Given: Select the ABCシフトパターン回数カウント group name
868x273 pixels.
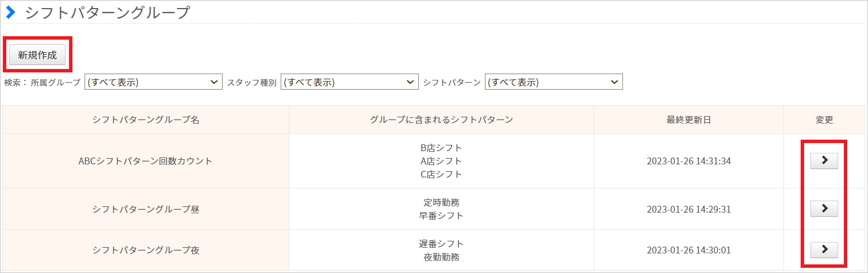Looking at the screenshot, I should click(x=146, y=161).
